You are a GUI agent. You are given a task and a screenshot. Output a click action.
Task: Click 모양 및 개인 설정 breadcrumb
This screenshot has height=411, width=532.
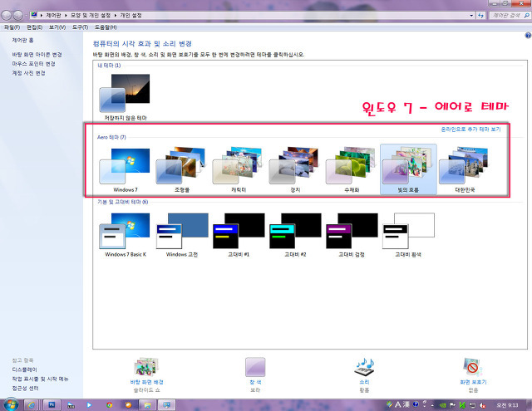point(91,16)
